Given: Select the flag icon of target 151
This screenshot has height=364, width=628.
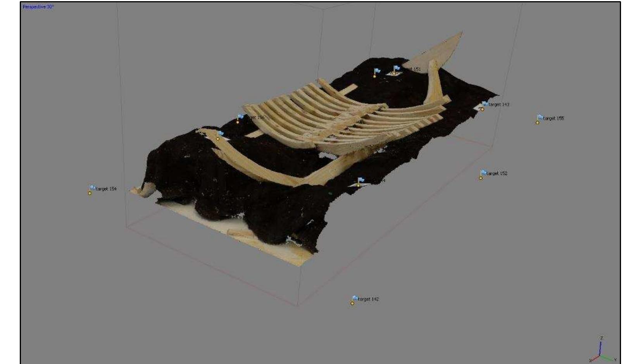Looking at the screenshot, I should click(396, 68).
